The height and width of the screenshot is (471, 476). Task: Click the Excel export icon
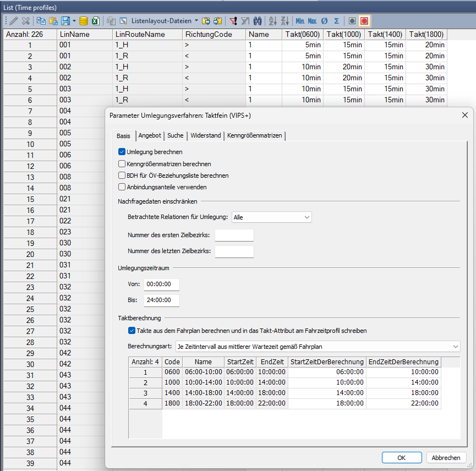coord(95,21)
